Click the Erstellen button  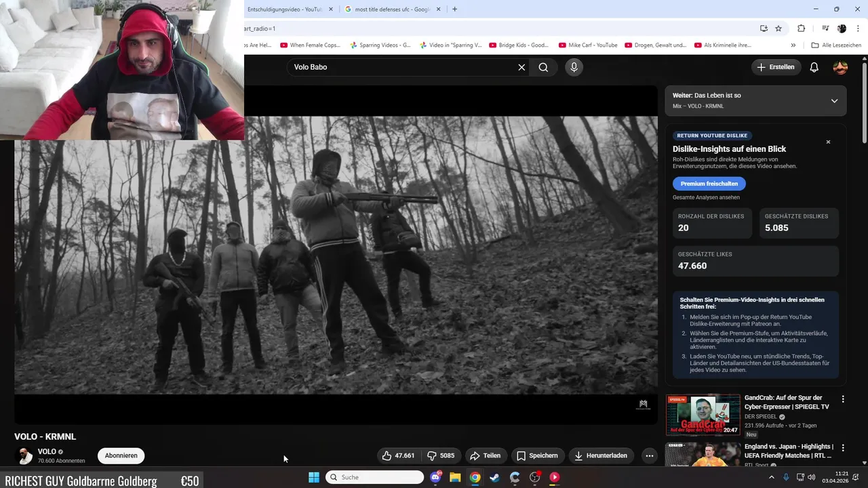tap(776, 67)
